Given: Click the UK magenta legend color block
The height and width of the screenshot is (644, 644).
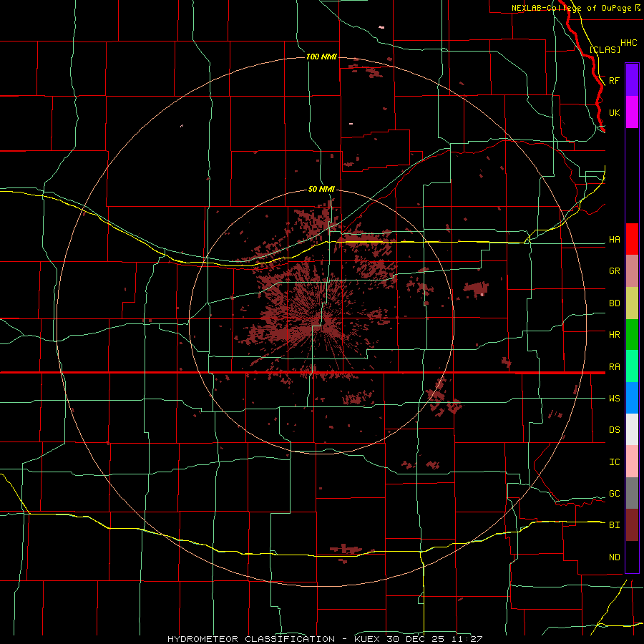Looking at the screenshot, I should click(x=632, y=112).
